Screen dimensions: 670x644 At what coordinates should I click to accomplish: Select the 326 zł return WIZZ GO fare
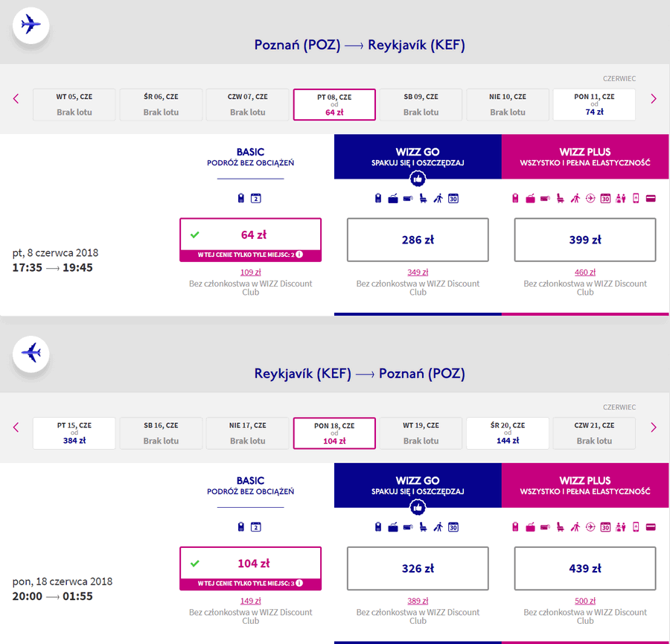pos(418,568)
